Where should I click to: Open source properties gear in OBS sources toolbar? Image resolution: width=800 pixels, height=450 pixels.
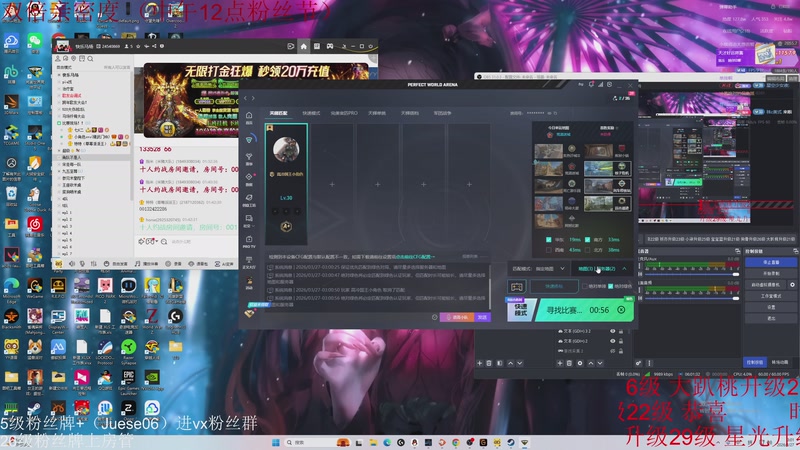tap(580, 363)
